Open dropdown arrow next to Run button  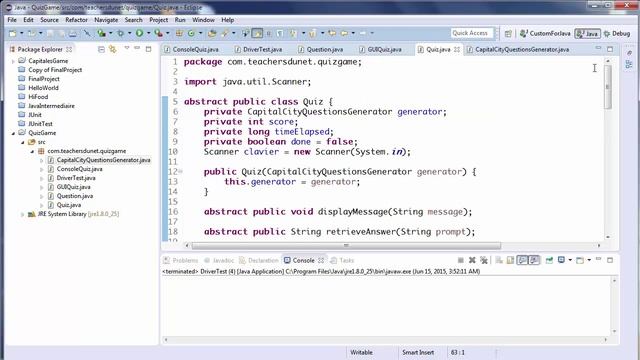click(148, 33)
